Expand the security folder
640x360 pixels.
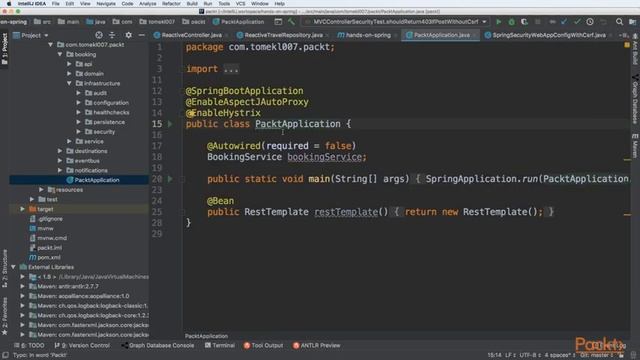79,132
